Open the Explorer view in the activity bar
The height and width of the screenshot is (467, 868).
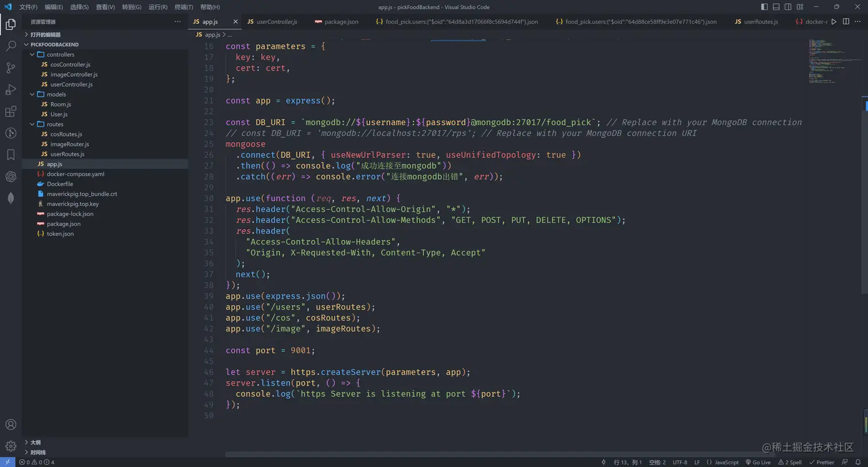10,24
